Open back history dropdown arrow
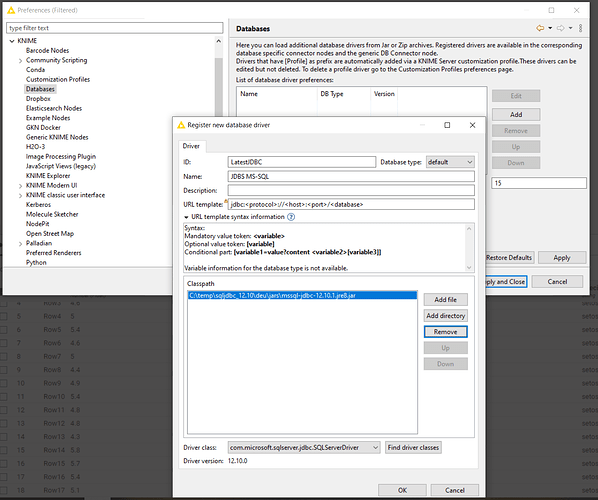This screenshot has height=500, width=598. click(550, 28)
